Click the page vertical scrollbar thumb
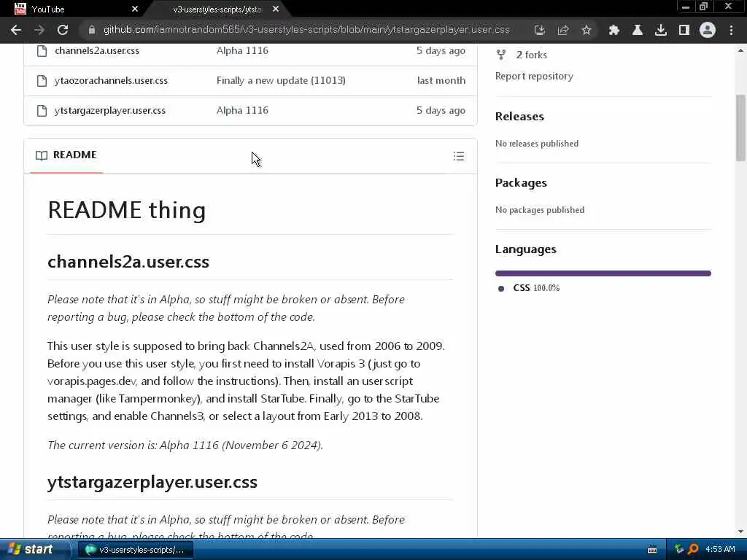The width and height of the screenshot is (747, 560). (740, 128)
